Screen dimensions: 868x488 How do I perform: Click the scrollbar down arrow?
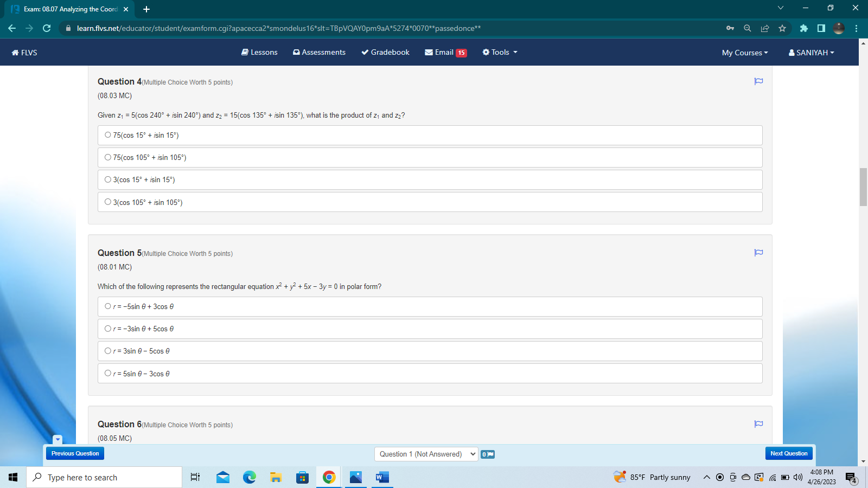863,461
